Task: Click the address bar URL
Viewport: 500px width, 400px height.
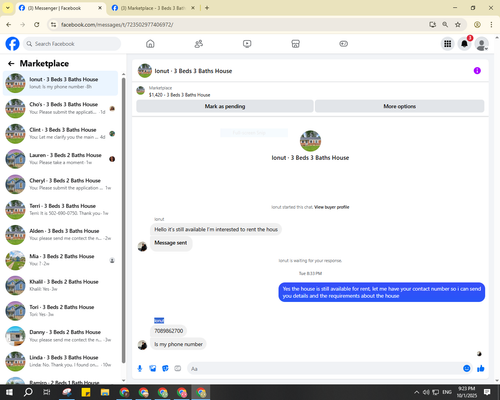Action: pos(117,25)
